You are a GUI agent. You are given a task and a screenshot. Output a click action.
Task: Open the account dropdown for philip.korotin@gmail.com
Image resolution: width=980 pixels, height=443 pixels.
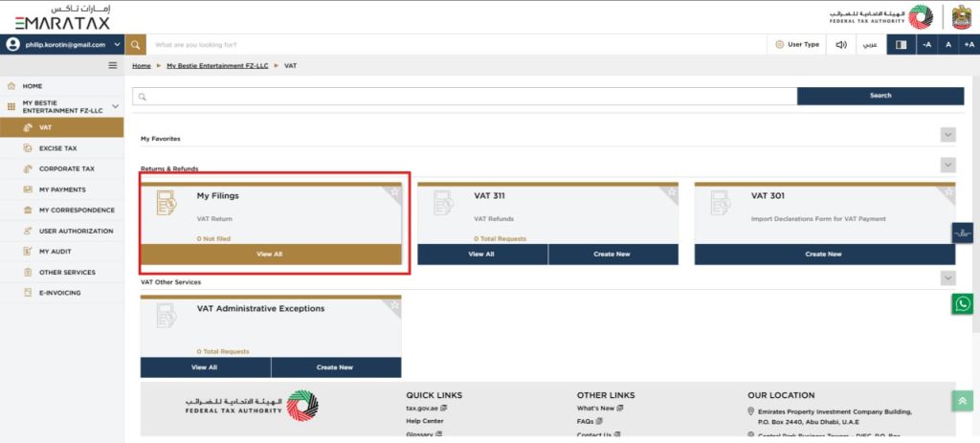62,44
